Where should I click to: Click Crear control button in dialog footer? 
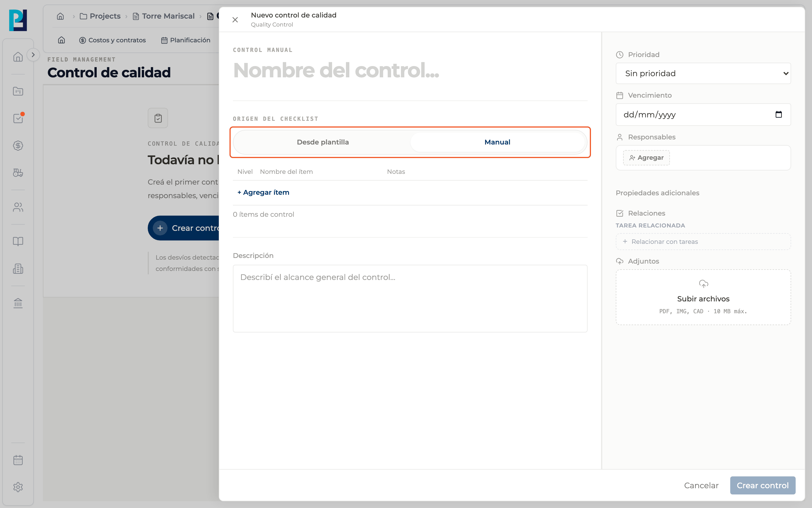(763, 485)
